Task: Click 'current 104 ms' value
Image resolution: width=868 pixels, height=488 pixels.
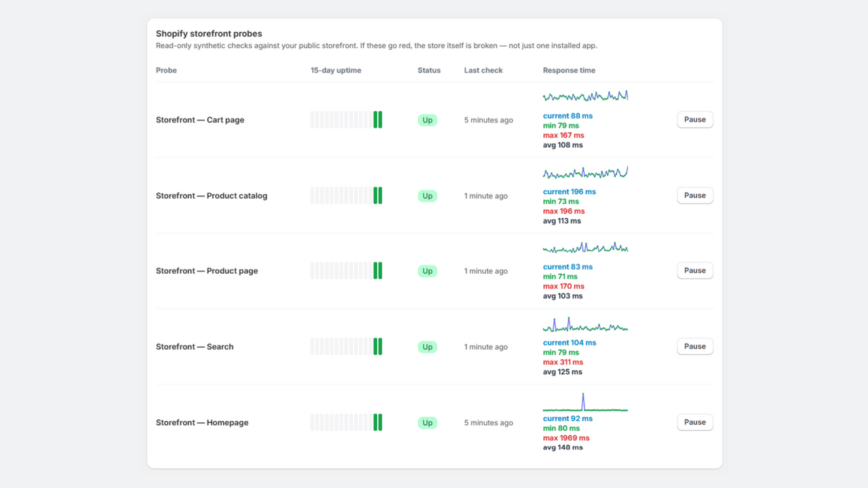Action: pos(570,343)
